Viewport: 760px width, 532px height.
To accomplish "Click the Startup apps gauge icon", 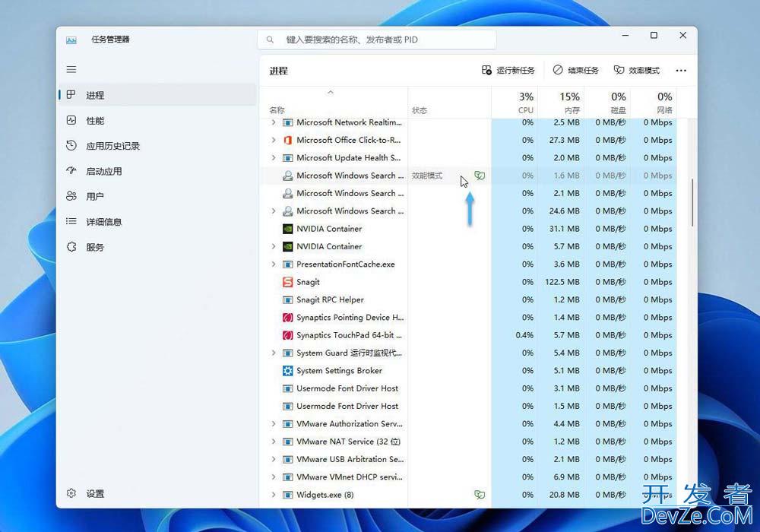I will pyautogui.click(x=71, y=170).
